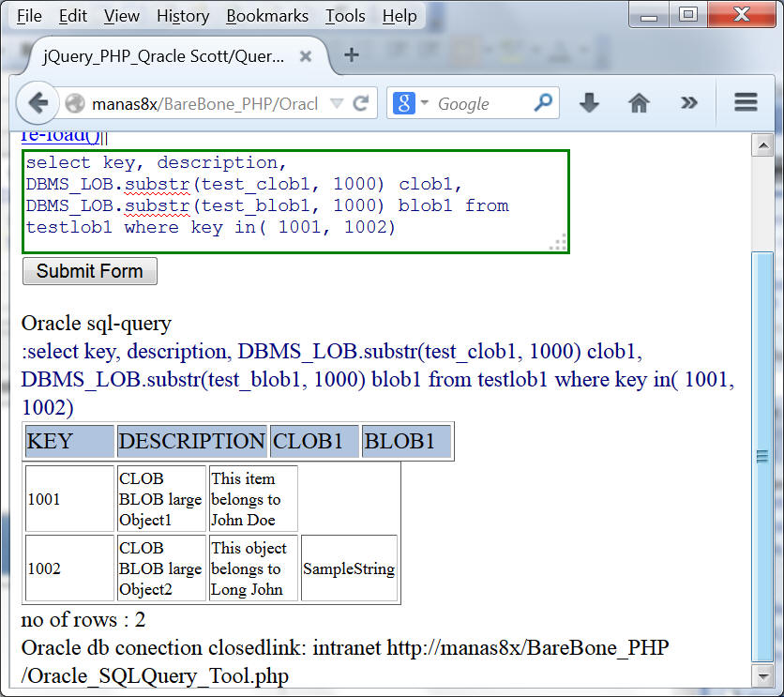The image size is (784, 697).
Task: Open the Bookmarks menu
Action: pos(267,16)
